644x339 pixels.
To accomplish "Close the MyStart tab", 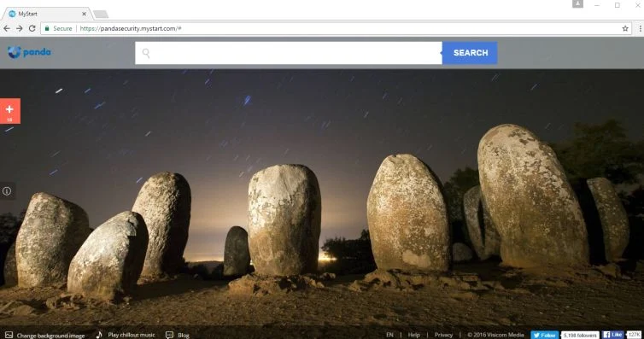I will 84,14.
